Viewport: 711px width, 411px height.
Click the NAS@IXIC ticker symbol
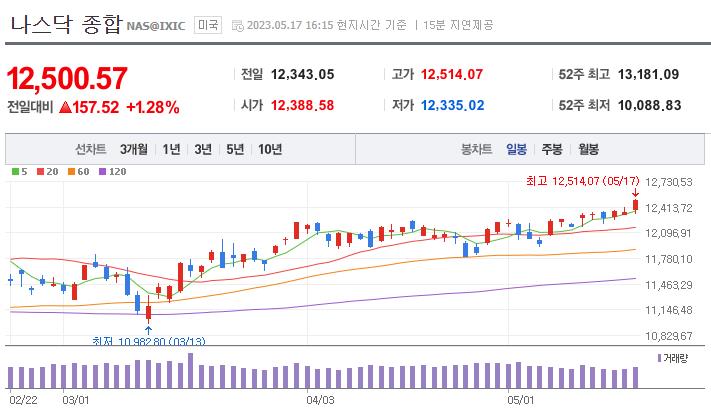[x=156, y=26]
